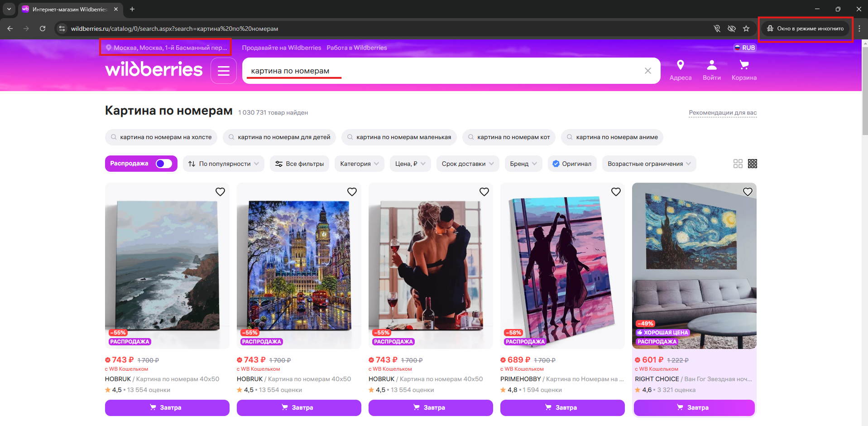Toggle the Оригинал filter
The height and width of the screenshot is (426, 868).
pyautogui.click(x=572, y=164)
